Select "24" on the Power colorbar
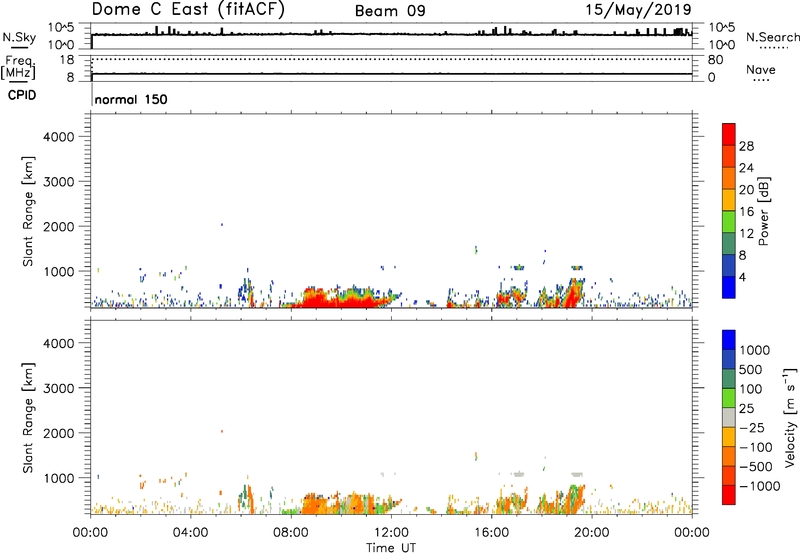Viewport: 800px width, 554px height. (x=746, y=168)
